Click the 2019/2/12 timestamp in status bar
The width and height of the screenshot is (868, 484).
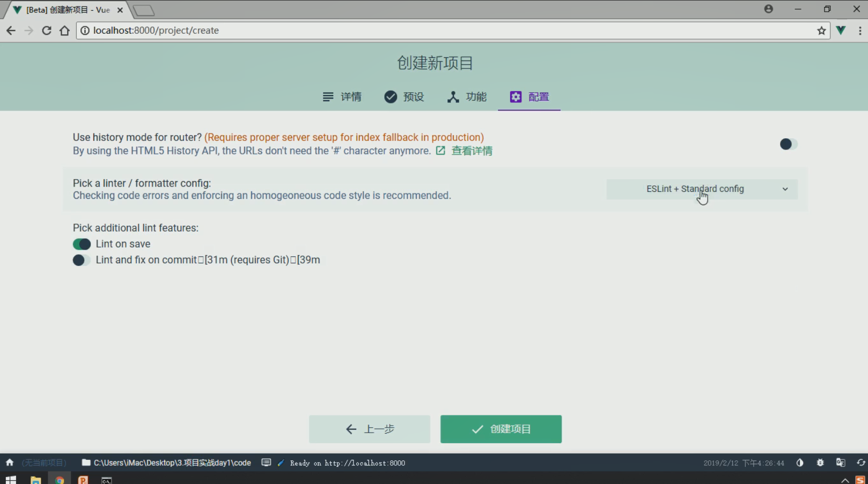pos(744,463)
